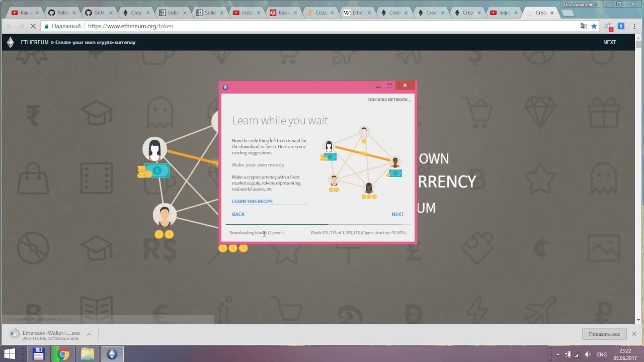Viewport: 644px width, 362px height.
Task: Maximize the Ethereum Wallet window
Action: click(x=389, y=86)
